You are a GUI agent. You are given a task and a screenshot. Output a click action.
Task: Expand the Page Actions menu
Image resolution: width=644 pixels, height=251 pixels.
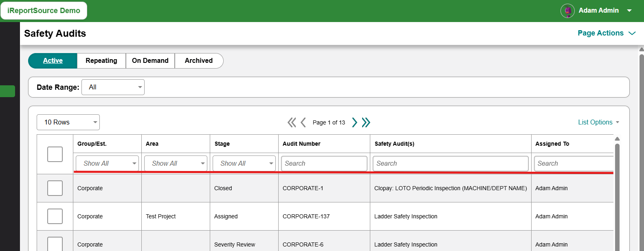click(x=607, y=33)
